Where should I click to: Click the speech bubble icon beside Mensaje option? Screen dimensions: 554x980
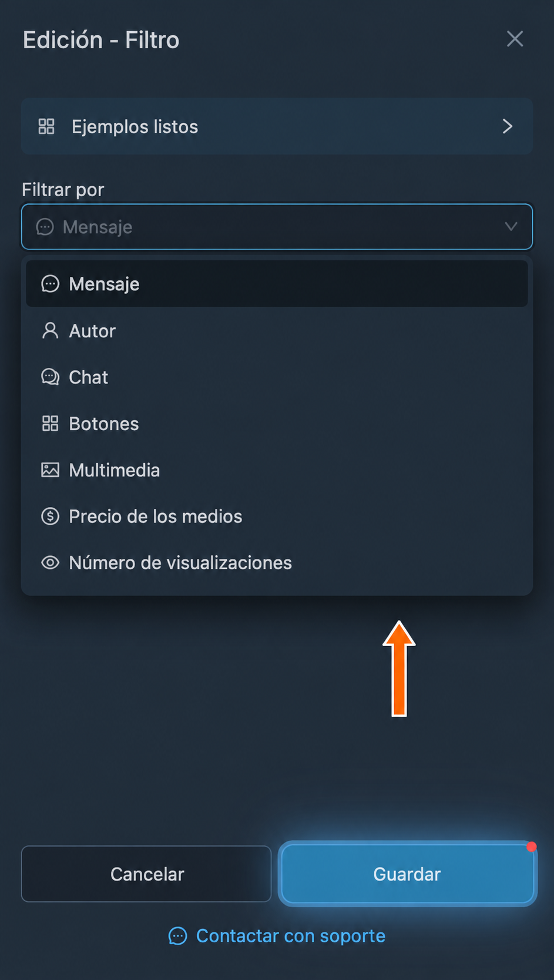click(50, 284)
